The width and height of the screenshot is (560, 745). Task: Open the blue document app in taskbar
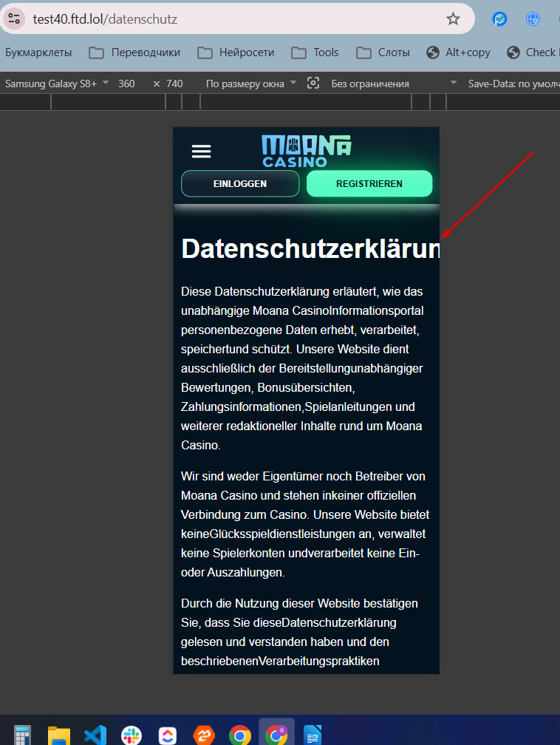(x=313, y=735)
